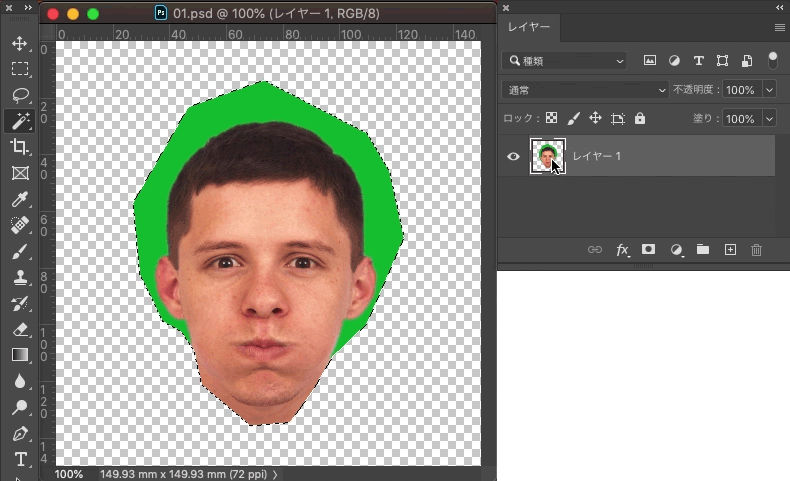Image resolution: width=790 pixels, height=481 pixels.
Task: Click the delete layer trash icon
Action: tap(756, 250)
